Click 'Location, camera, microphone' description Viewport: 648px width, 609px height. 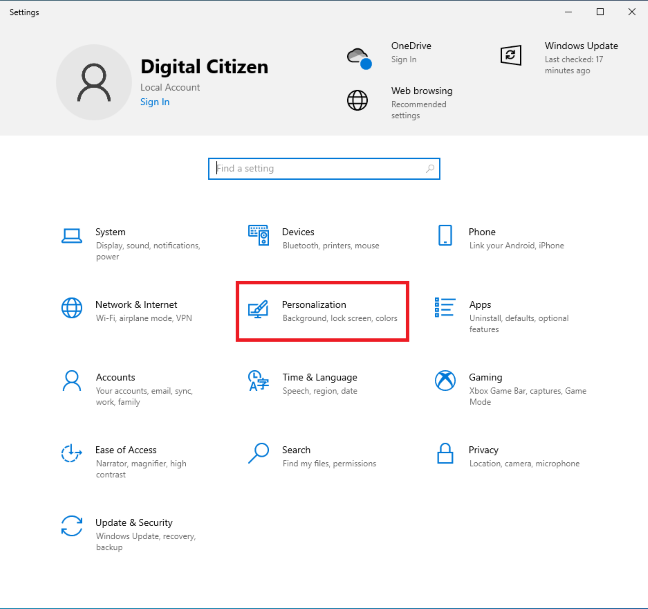click(x=524, y=464)
